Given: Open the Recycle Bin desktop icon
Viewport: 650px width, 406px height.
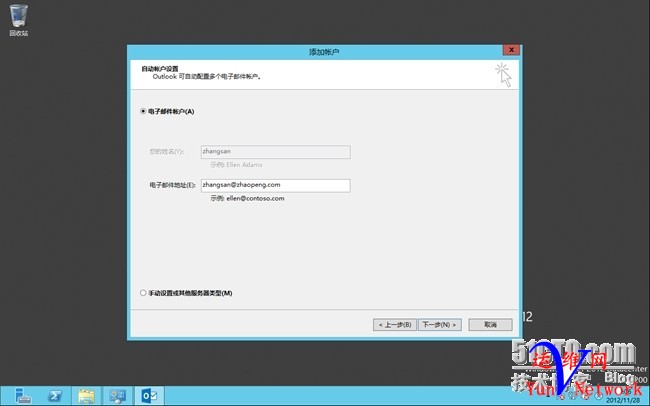Looking at the screenshot, I should (x=19, y=20).
